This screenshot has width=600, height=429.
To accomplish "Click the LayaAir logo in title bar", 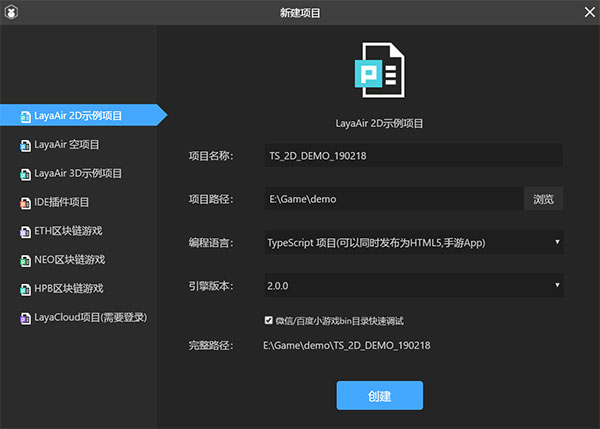I will (13, 13).
